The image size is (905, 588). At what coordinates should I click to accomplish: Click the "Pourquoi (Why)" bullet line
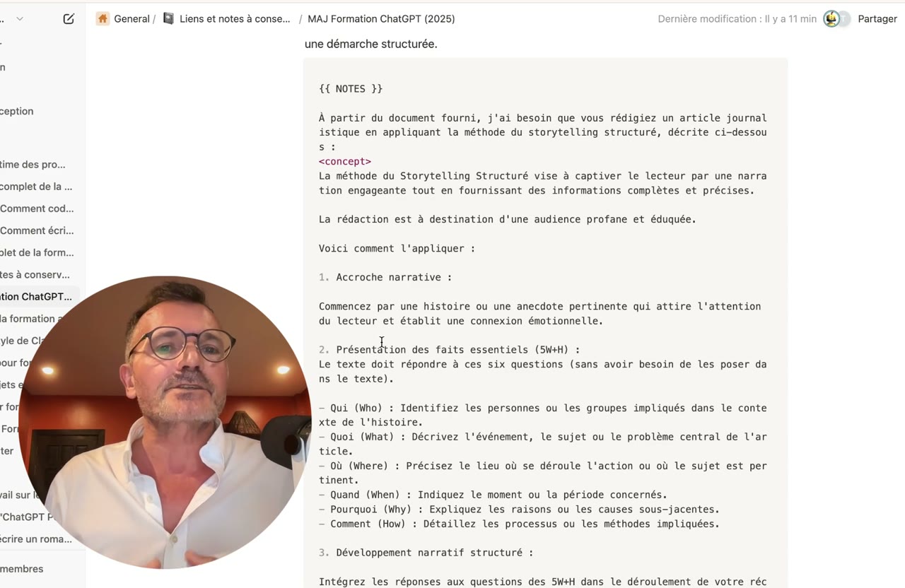[519, 510]
